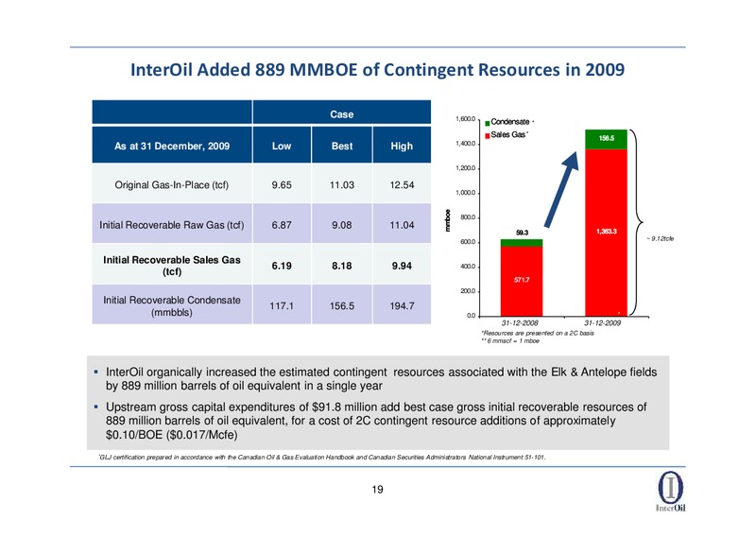Viewport: 756px width, 537px height.
Task: Click the page number 19
Action: [377, 490]
